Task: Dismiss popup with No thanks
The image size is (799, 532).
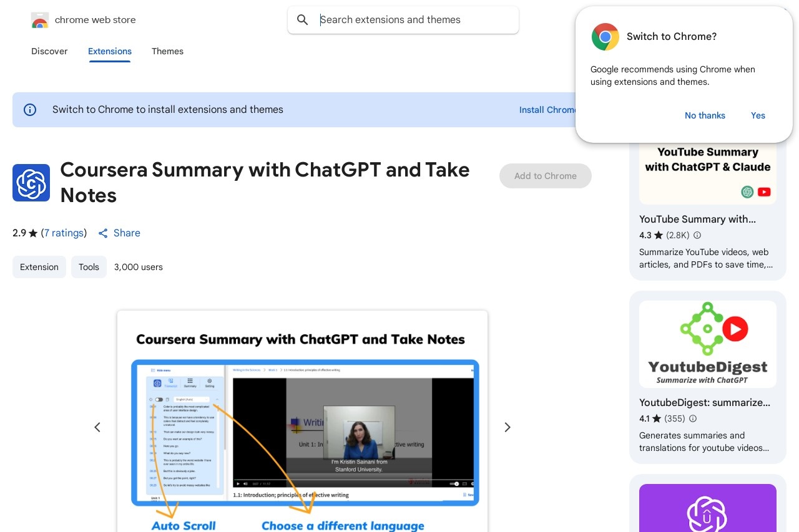Action: (x=705, y=115)
